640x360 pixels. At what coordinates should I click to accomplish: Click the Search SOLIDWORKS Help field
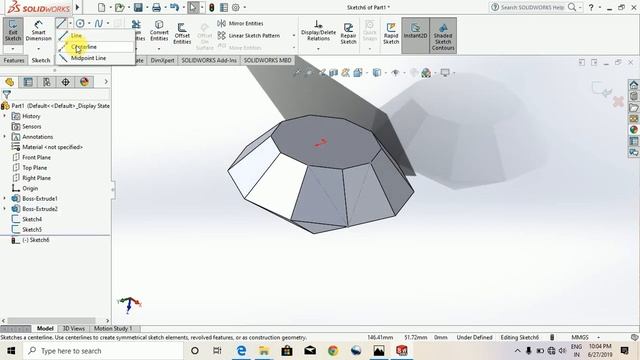[x=533, y=7]
